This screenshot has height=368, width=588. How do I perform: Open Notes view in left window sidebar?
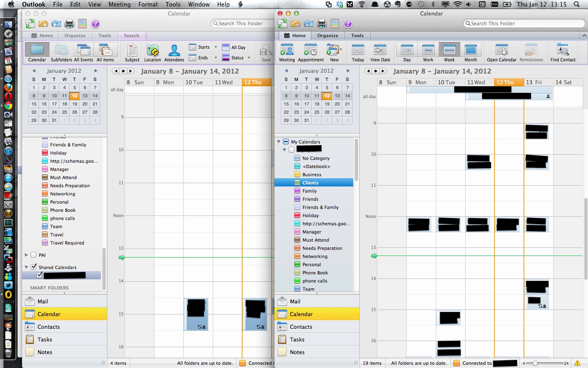65,352
